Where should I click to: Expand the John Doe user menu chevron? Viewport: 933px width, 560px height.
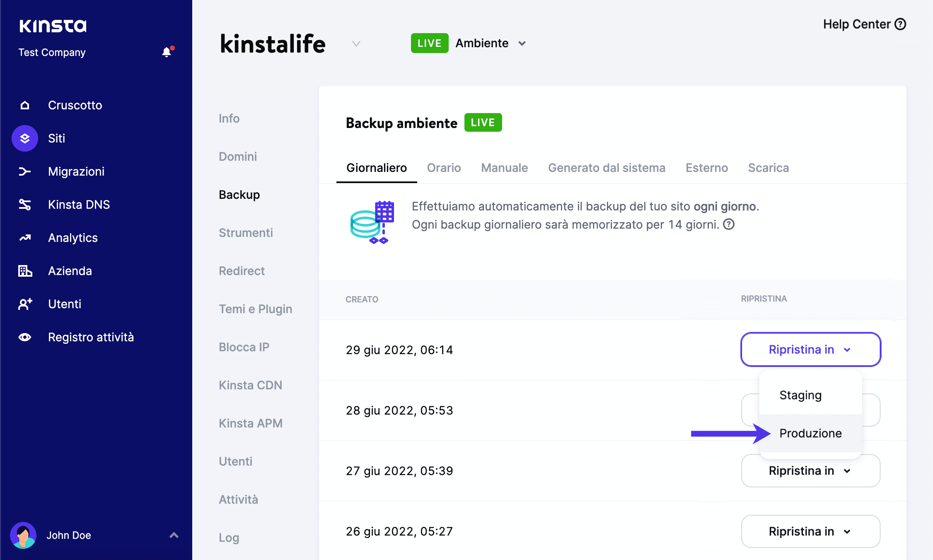174,535
